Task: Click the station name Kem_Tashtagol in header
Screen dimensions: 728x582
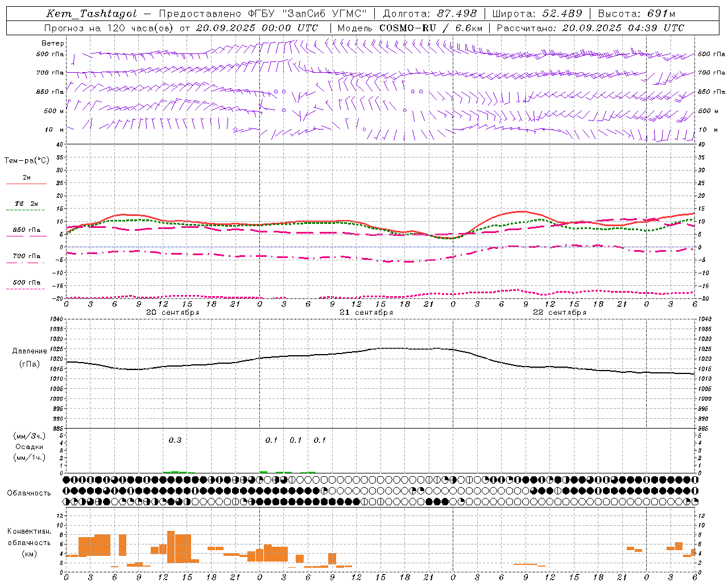Action: pos(92,14)
